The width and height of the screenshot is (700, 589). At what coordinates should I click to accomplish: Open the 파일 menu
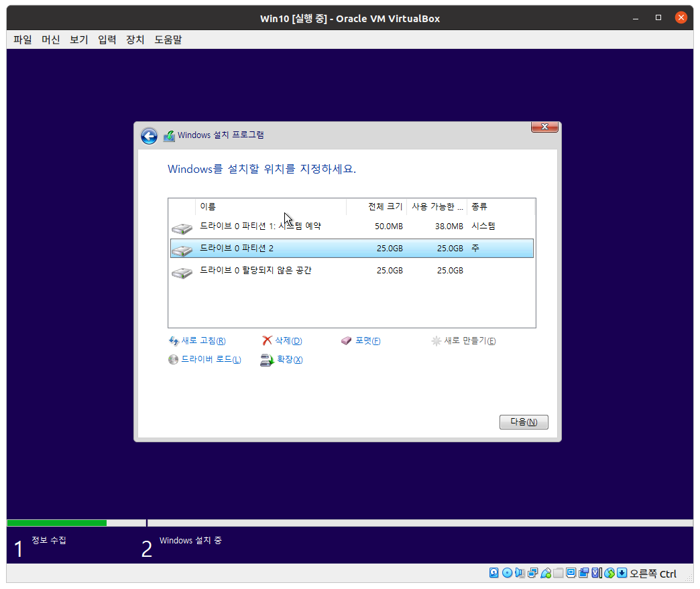coord(22,40)
